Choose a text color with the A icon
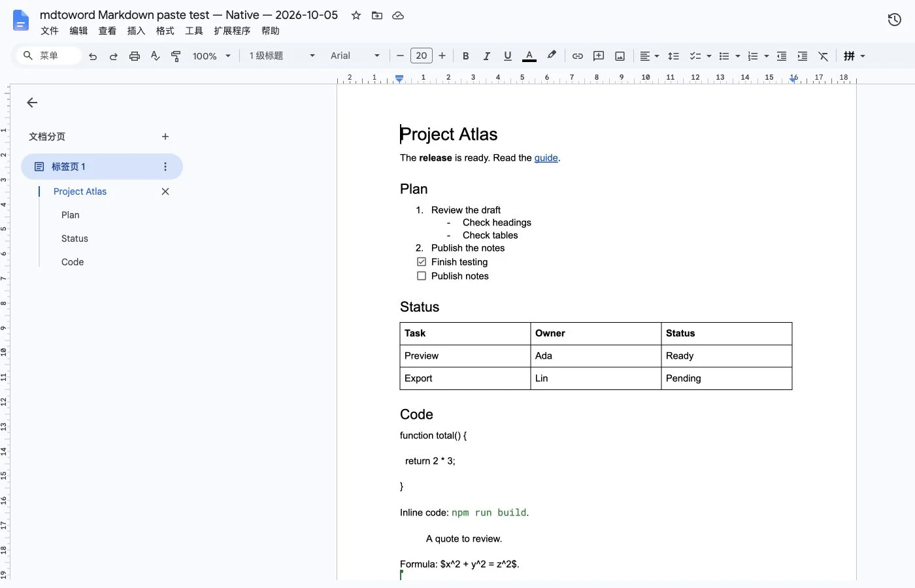This screenshot has width=915, height=588. tap(529, 56)
